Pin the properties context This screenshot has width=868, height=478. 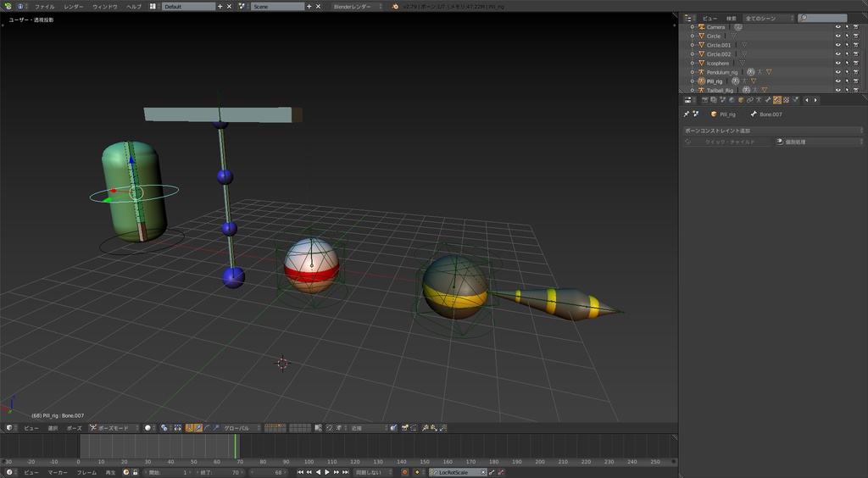pyautogui.click(x=687, y=114)
